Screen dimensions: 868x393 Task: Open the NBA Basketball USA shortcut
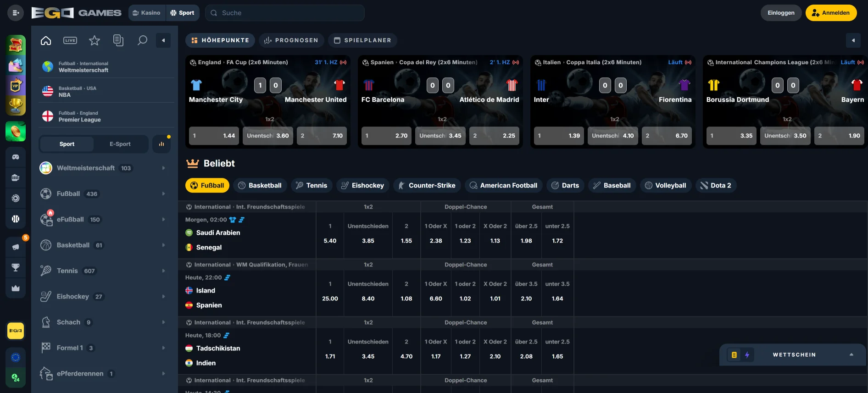point(106,92)
